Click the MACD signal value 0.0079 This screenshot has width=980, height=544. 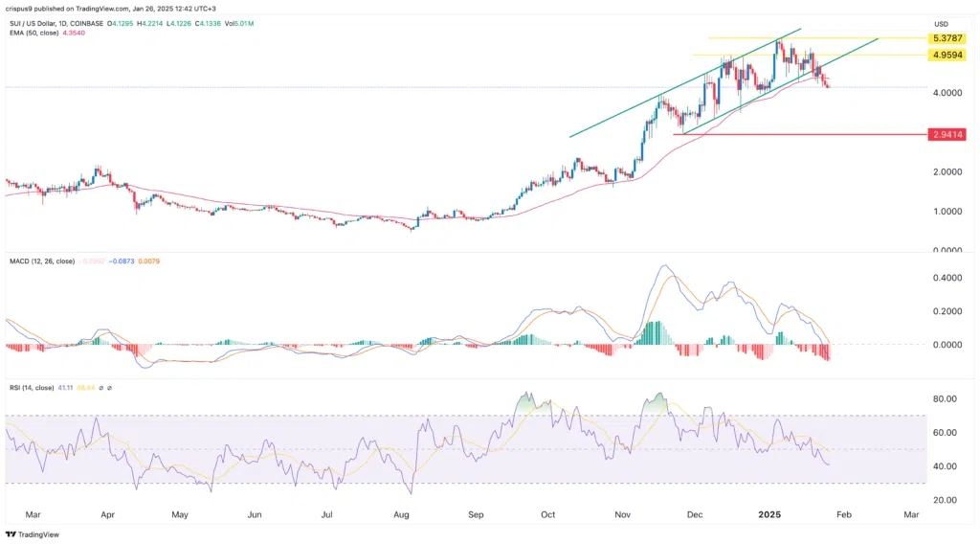[148, 261]
